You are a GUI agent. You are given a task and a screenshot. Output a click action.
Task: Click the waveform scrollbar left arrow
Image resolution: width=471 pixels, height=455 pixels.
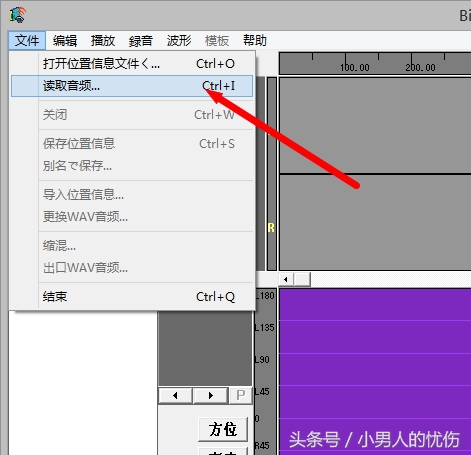(x=286, y=279)
